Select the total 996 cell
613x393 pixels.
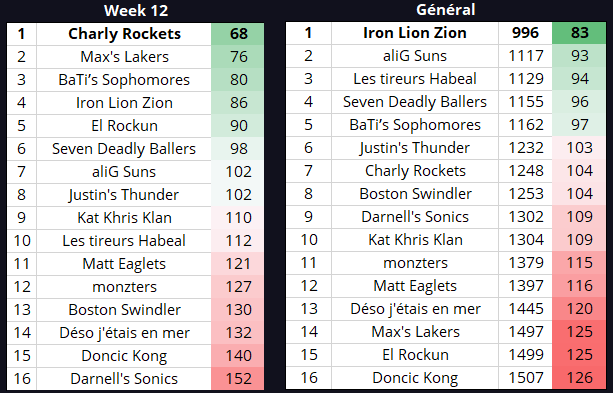(x=525, y=33)
